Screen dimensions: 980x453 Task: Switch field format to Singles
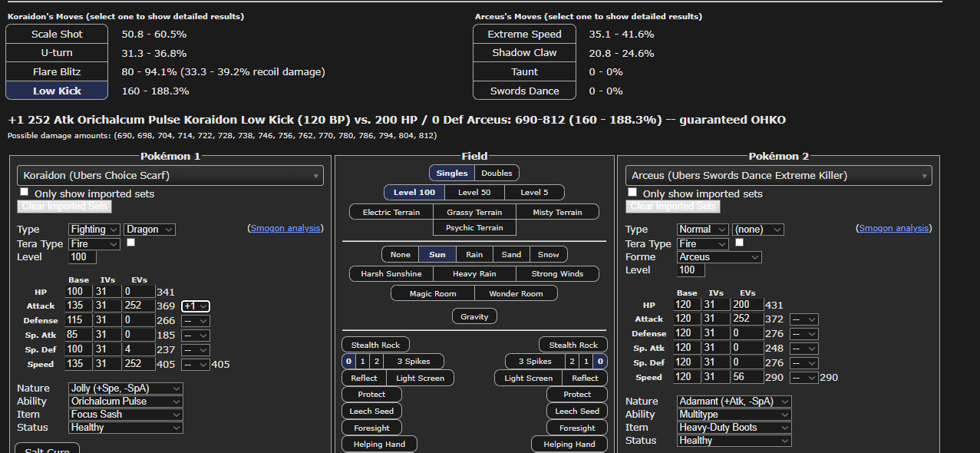(452, 173)
